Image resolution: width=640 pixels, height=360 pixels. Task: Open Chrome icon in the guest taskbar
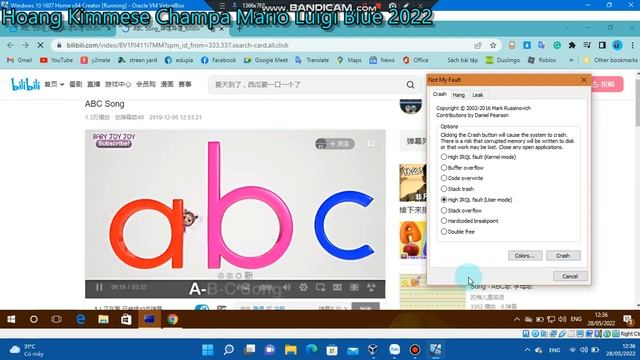click(x=172, y=319)
